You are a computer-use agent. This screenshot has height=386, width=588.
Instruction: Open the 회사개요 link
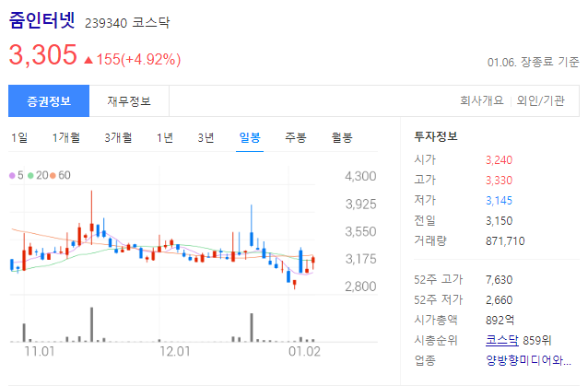point(481,100)
